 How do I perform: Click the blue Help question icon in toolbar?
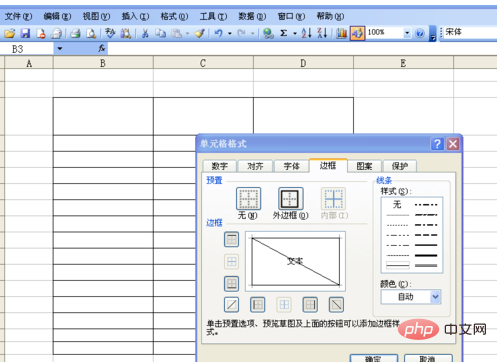tap(420, 33)
